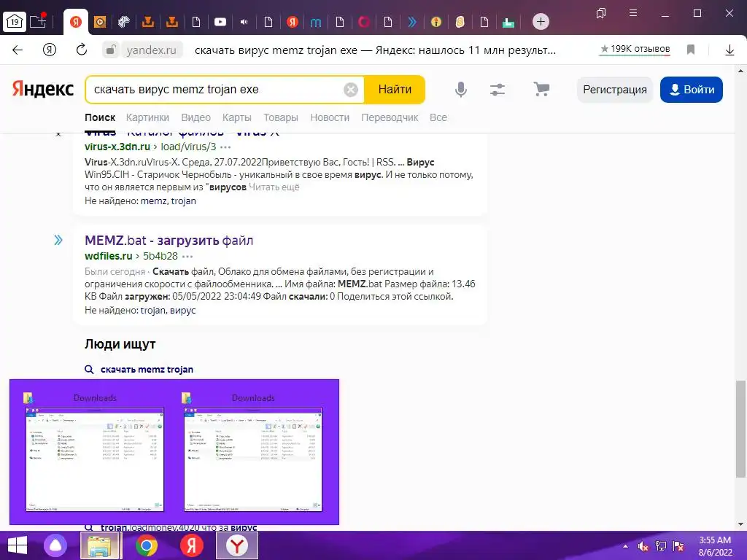Switch to the tab with speaker icon

(244, 22)
